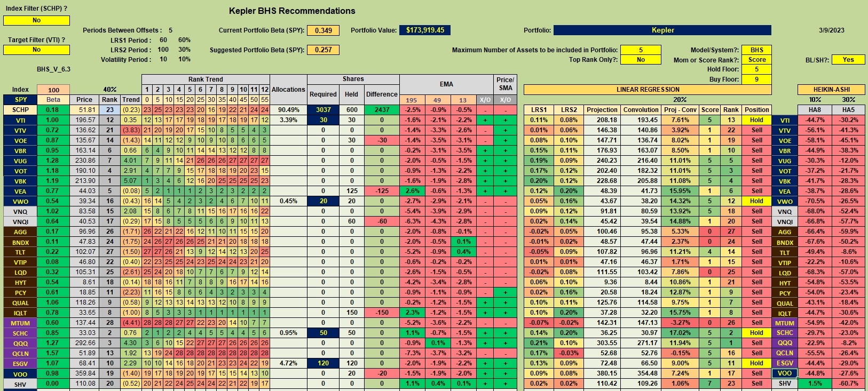868x391 pixels.
Task: Select the Index Filter (SCHP) No cell
Action: (36, 20)
